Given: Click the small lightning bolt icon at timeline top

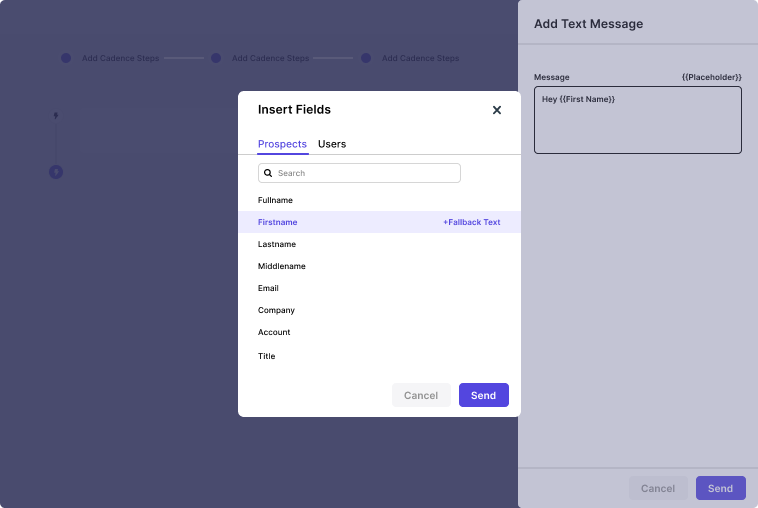Looking at the screenshot, I should (x=56, y=116).
